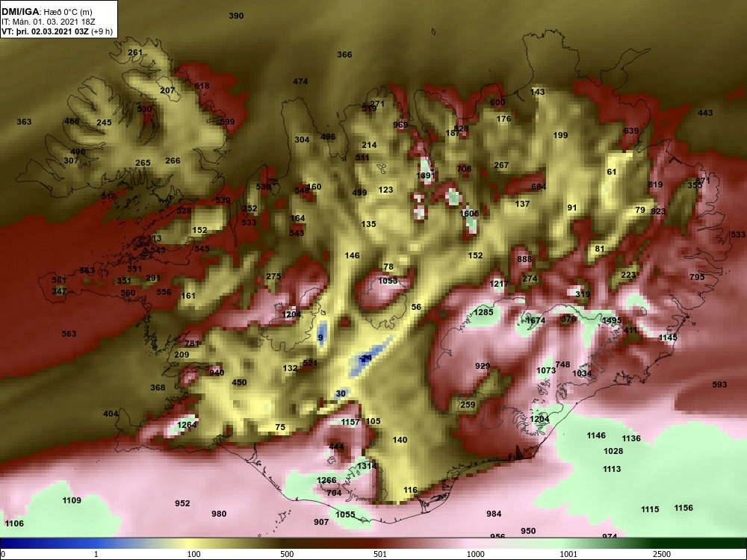
Task: Click the map value '468'
Action: coord(72,121)
